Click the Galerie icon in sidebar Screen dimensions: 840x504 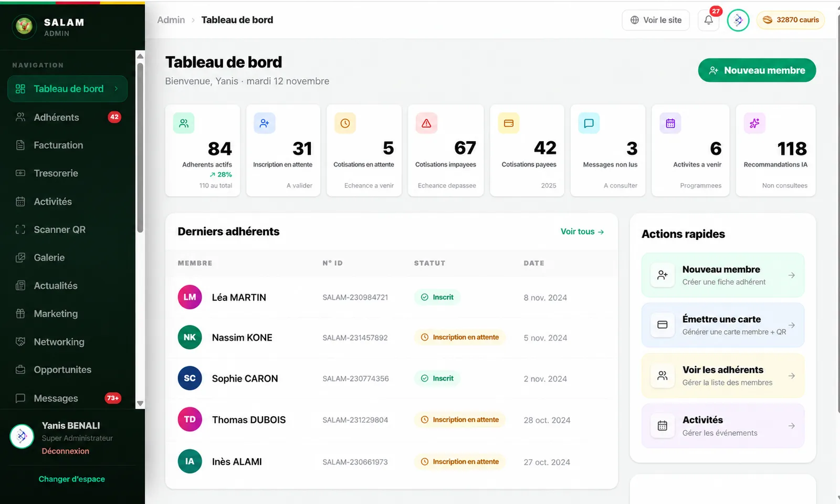tap(20, 258)
